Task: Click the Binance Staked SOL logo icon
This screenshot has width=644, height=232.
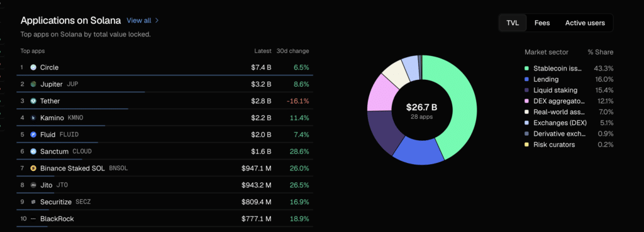Action: pos(33,168)
